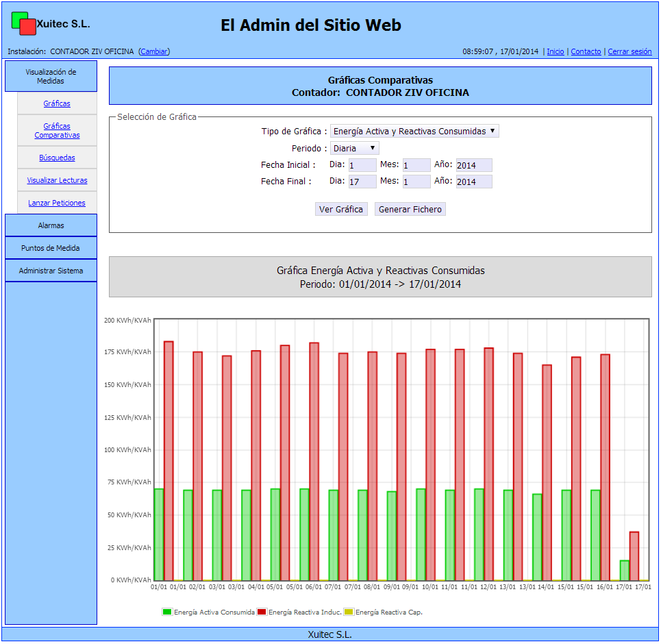Open the Alarmas menu section

click(x=51, y=225)
